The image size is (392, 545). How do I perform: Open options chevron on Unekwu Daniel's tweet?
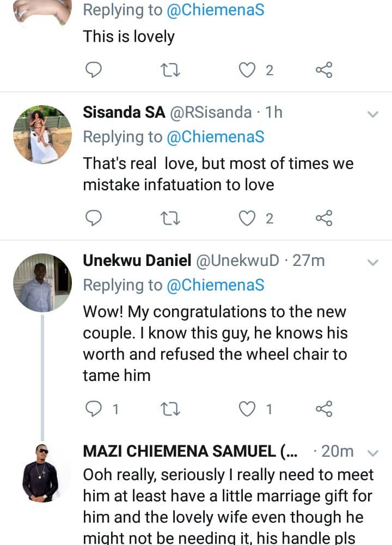click(x=373, y=262)
